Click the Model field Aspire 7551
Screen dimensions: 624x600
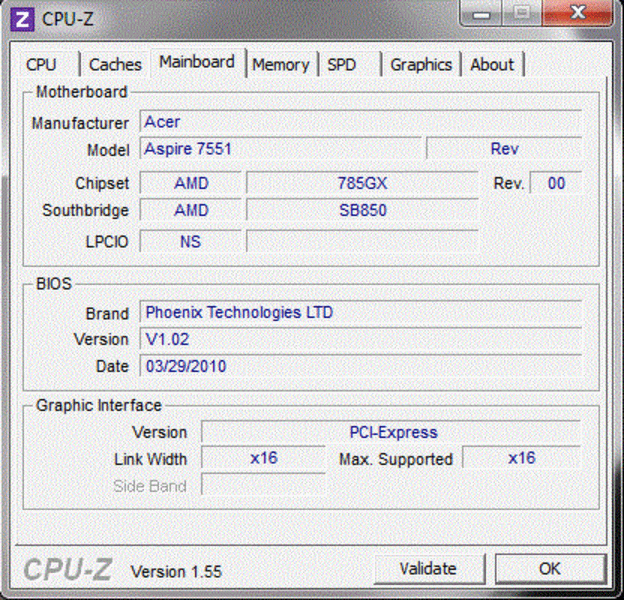coord(281,149)
